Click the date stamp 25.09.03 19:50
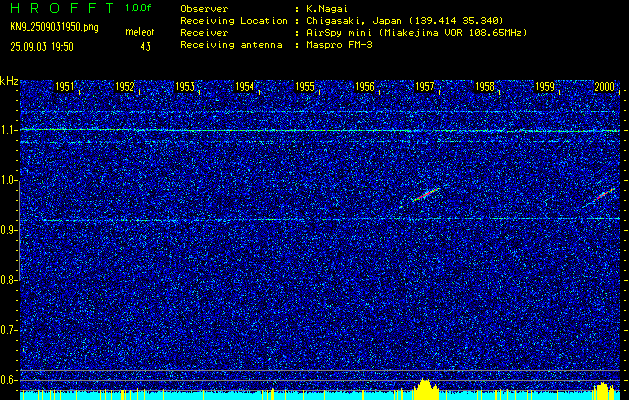The image size is (629, 400). 42,47
